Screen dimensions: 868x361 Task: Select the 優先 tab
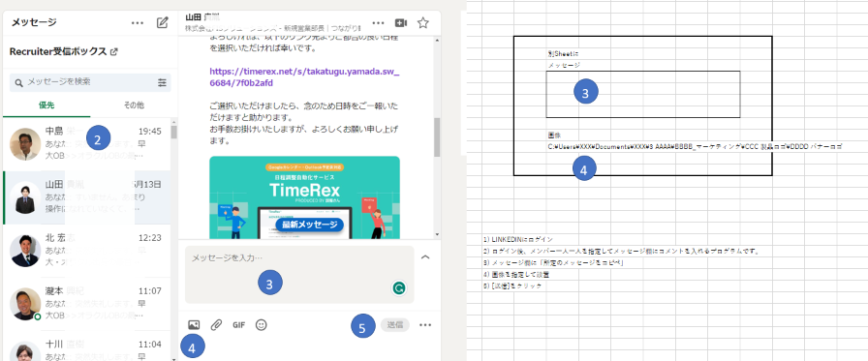click(x=46, y=105)
